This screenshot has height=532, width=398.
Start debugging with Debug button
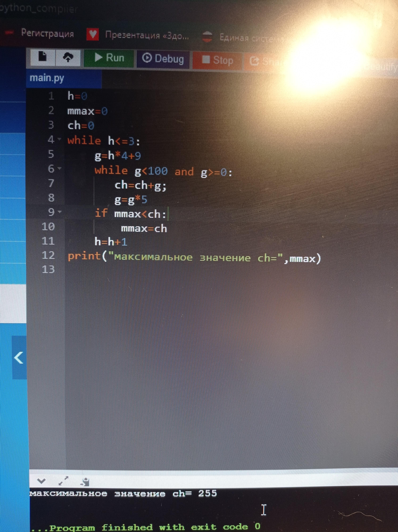click(x=163, y=59)
